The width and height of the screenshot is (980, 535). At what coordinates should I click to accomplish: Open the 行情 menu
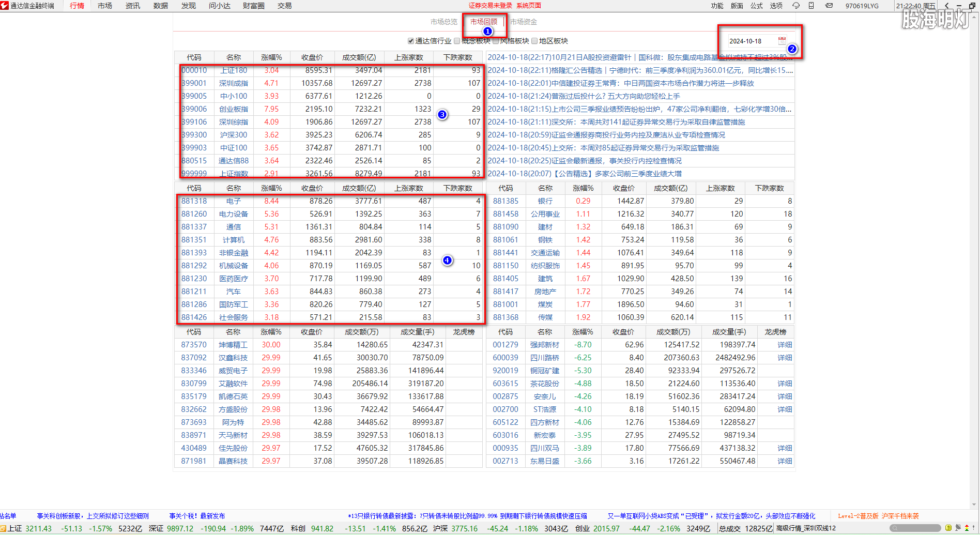coord(77,6)
